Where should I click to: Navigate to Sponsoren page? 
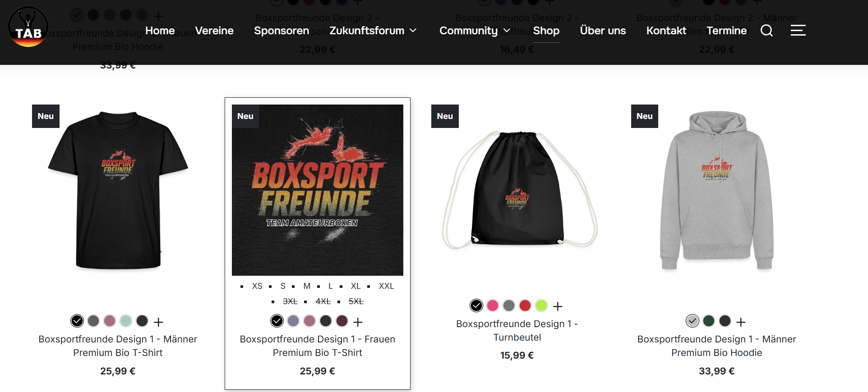coord(282,31)
